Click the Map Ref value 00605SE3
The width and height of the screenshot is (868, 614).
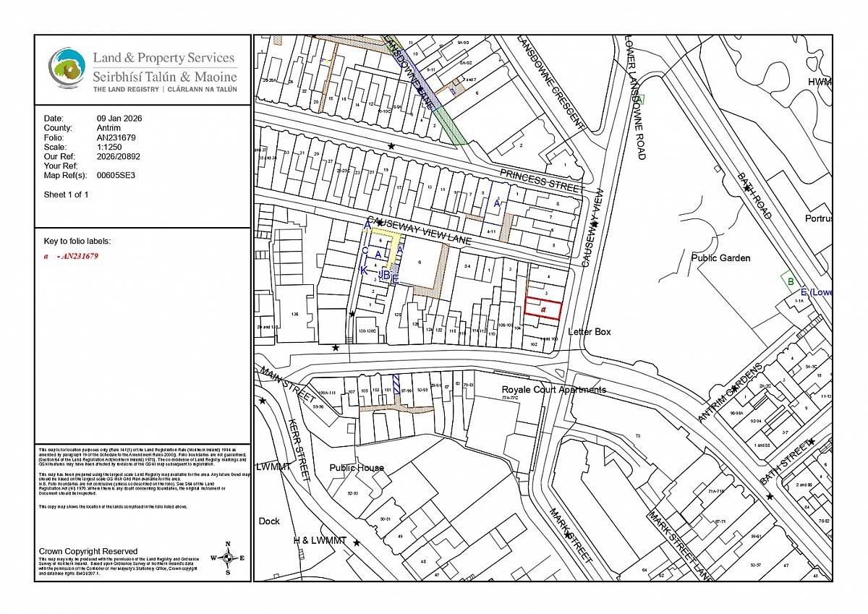tap(116, 175)
